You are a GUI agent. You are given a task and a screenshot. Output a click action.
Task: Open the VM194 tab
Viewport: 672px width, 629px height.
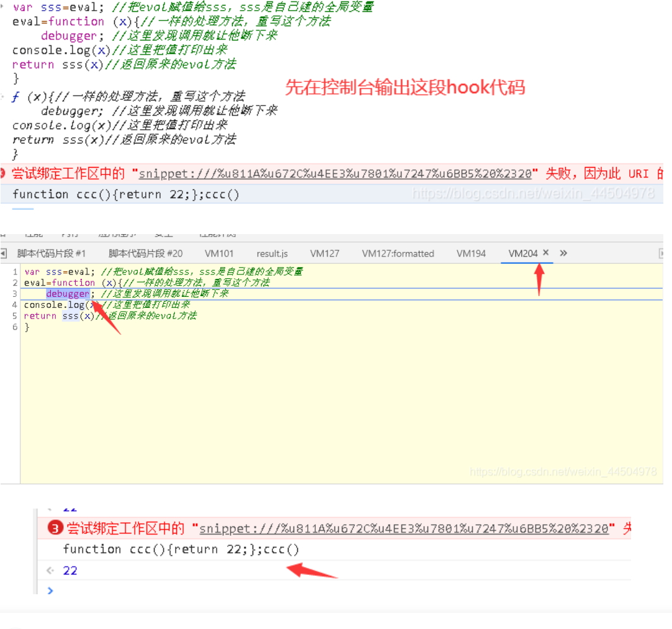point(471,253)
